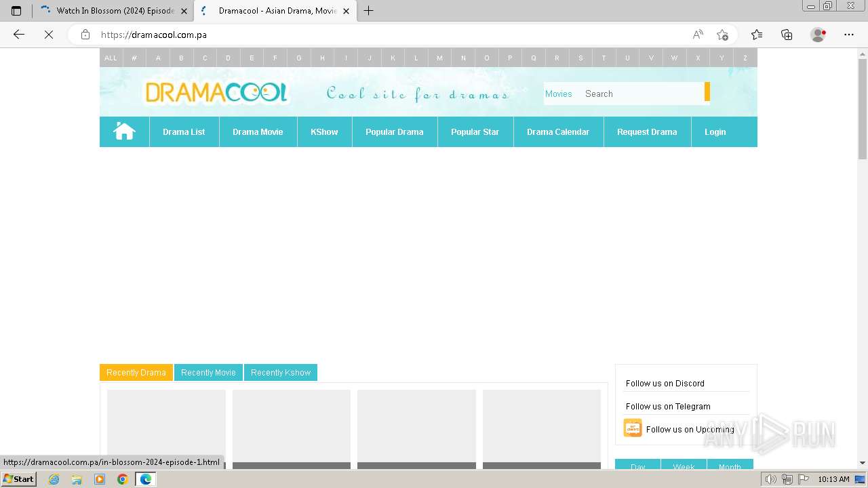
Task: Open Chrome from taskbar
Action: pos(123,479)
